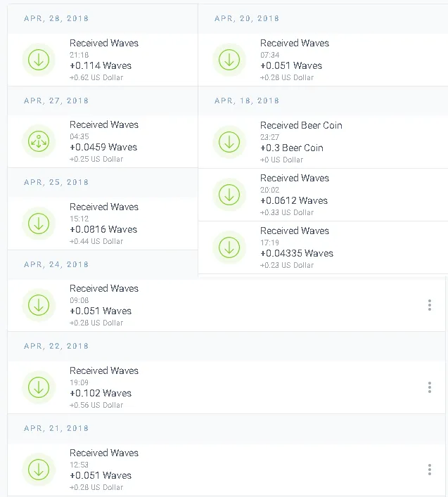Image resolution: width=448 pixels, height=497 pixels.
Task: Select the Apr, 20, 2018 date header
Action: (x=247, y=18)
